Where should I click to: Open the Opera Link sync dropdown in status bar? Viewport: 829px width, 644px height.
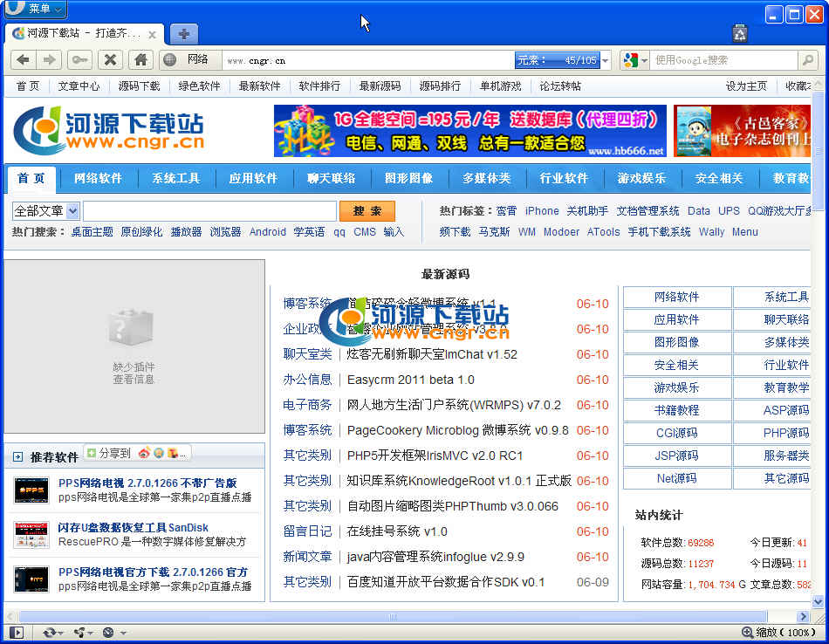tap(52, 633)
